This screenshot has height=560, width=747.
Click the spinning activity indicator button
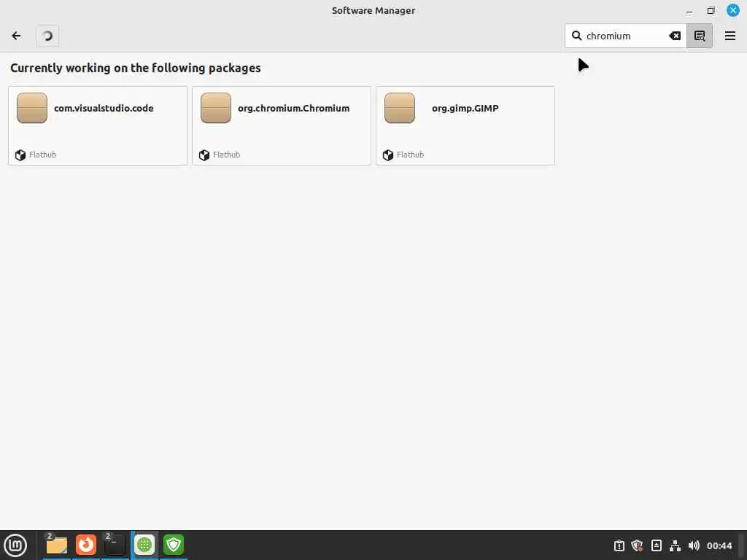47,36
